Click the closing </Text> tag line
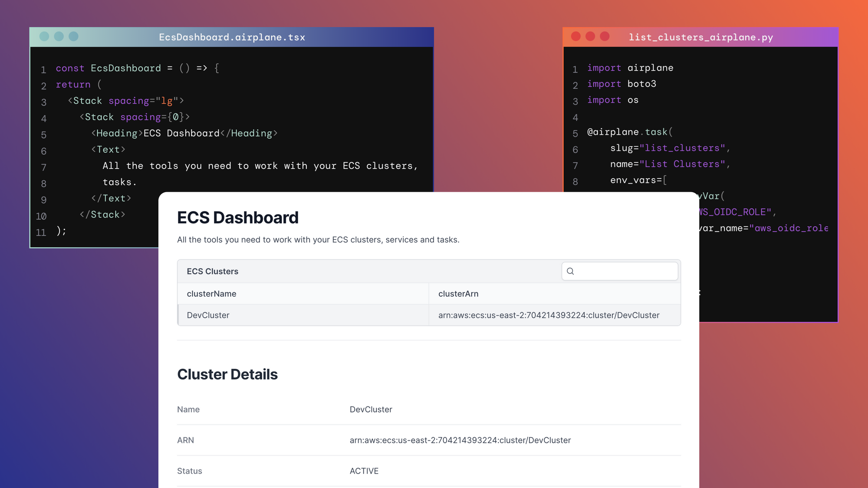Screen dimensions: 868x488 click(111, 199)
